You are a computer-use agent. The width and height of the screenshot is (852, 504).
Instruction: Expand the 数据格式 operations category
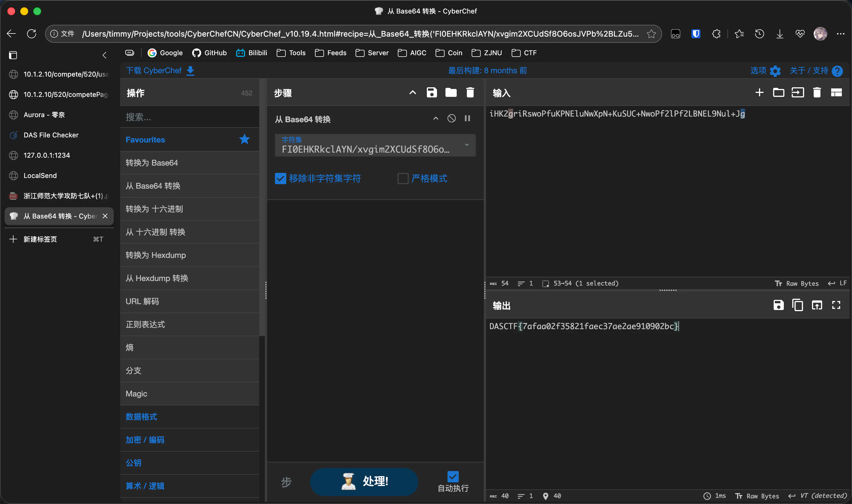(141, 417)
